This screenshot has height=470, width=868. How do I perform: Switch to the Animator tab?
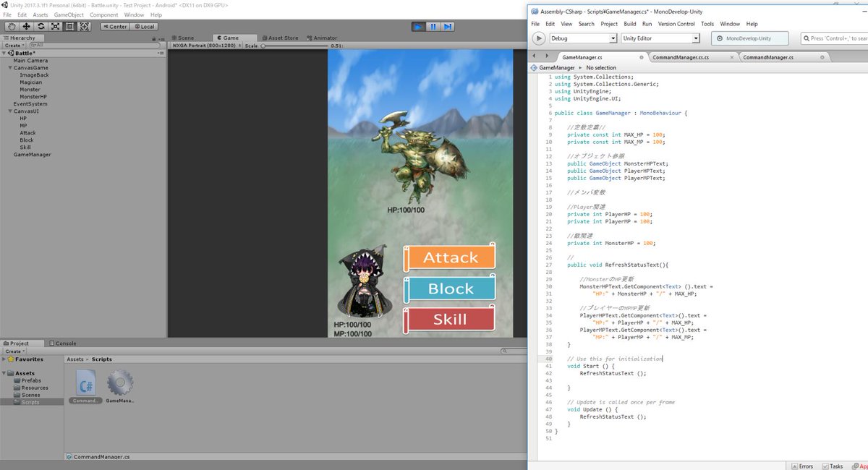coord(320,38)
